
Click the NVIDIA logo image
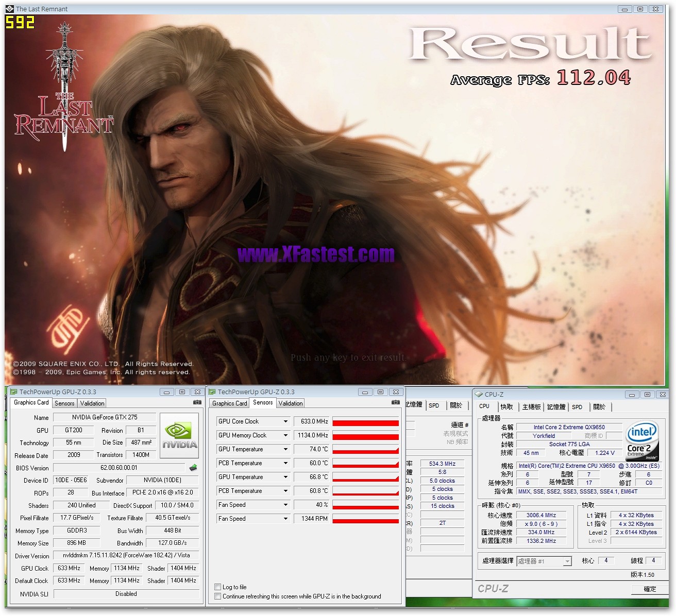pyautogui.click(x=179, y=436)
